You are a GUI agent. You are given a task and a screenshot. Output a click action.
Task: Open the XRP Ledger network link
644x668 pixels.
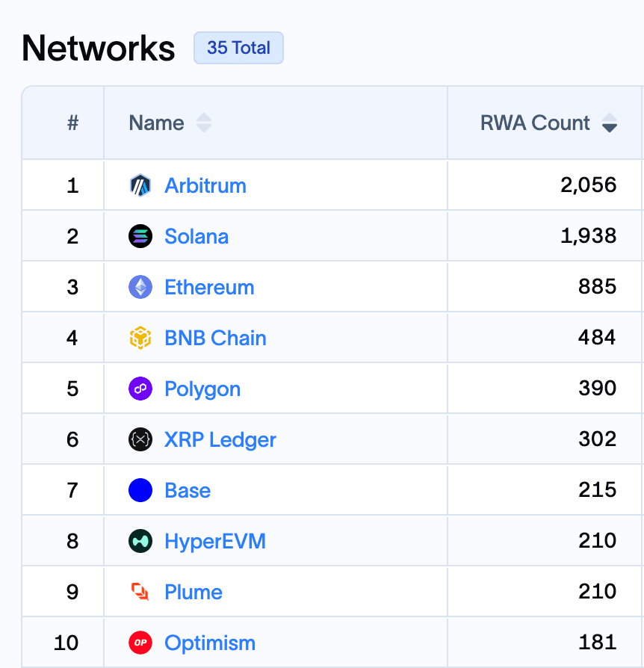[x=220, y=439]
